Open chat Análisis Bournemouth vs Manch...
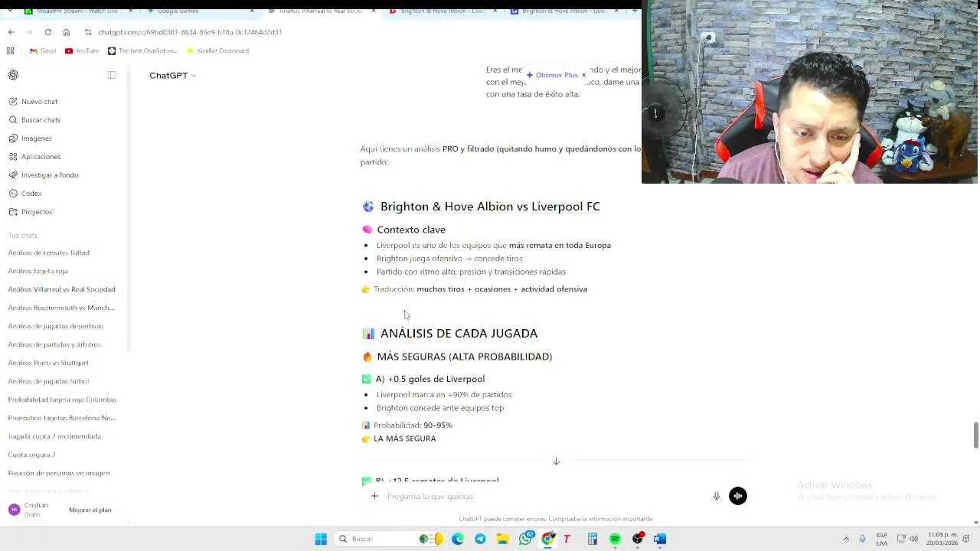Screen dimensions: 980x551 (61, 308)
